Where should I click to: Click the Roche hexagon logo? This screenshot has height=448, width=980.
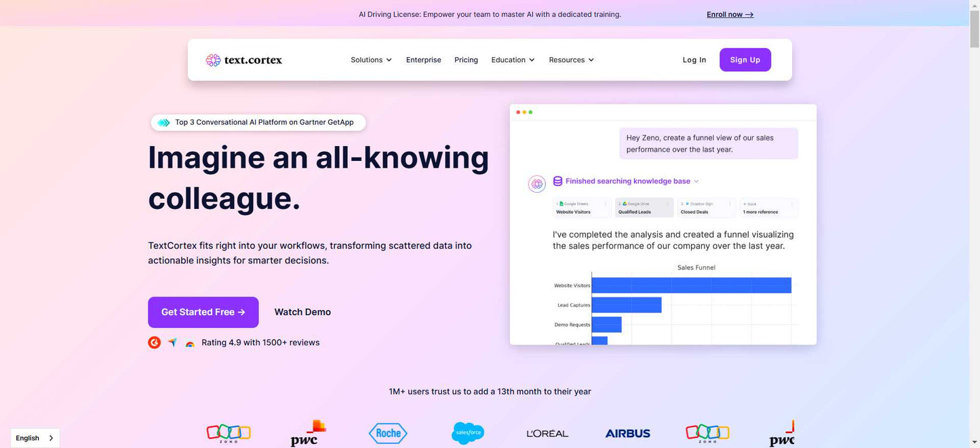[388, 433]
